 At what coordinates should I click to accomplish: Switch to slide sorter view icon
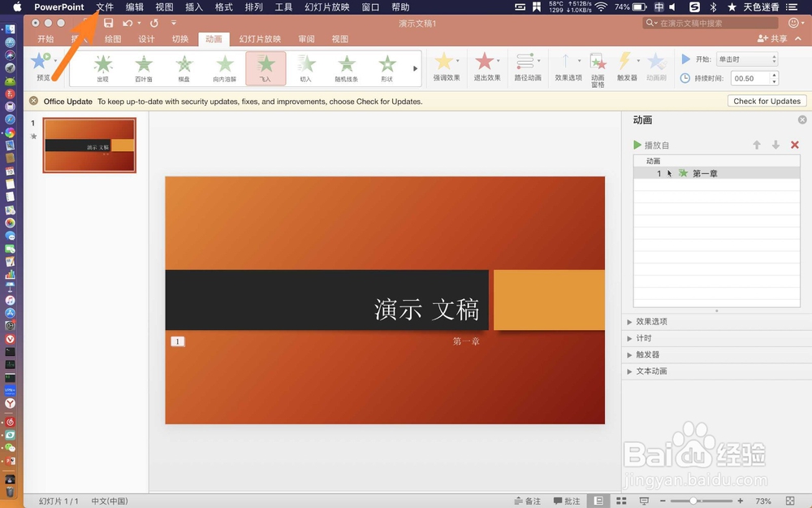click(x=621, y=501)
